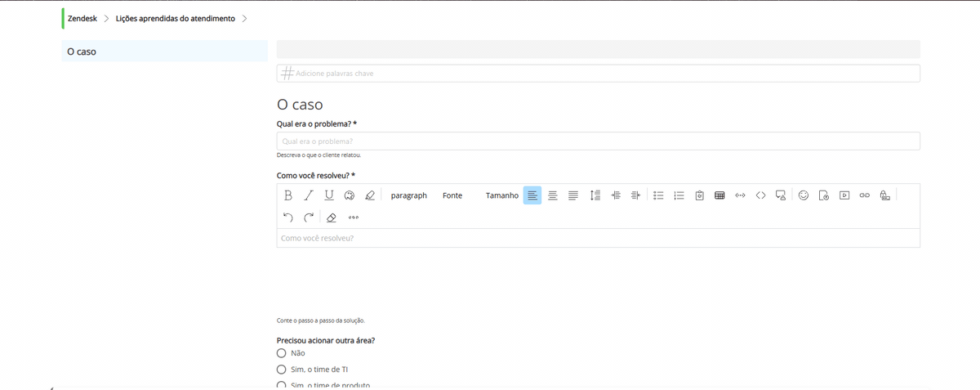Click the chevron after 'Lições aprendidas do atendimento'
This screenshot has height=390, width=980.
pyautogui.click(x=245, y=18)
